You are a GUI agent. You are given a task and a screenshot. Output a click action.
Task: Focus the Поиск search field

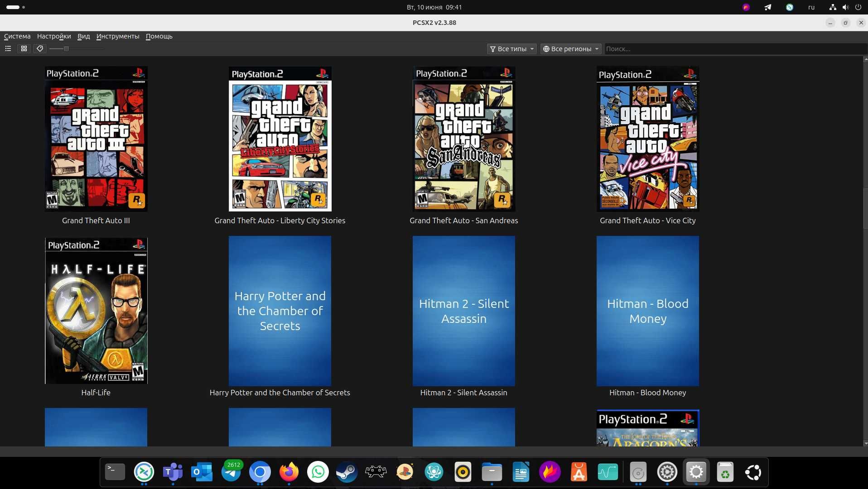(736, 49)
